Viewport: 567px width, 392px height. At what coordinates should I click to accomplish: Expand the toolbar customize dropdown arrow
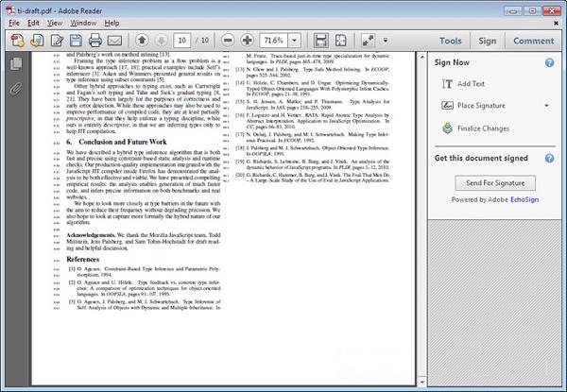click(386, 41)
